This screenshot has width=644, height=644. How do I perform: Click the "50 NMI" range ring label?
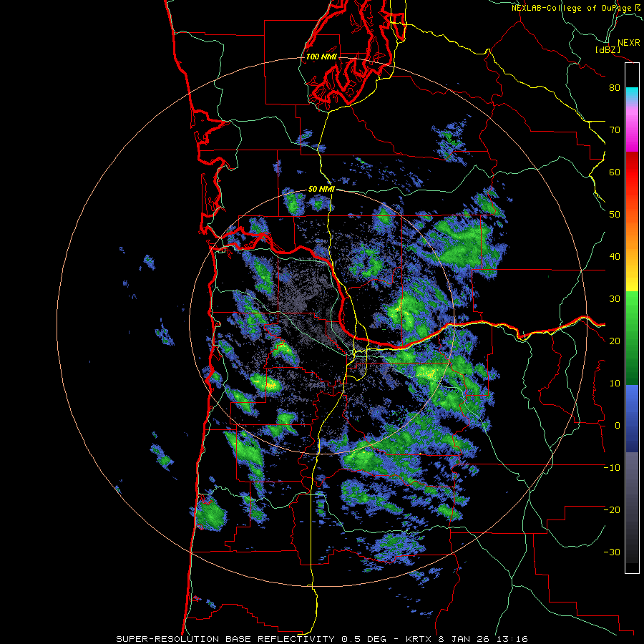(321, 190)
